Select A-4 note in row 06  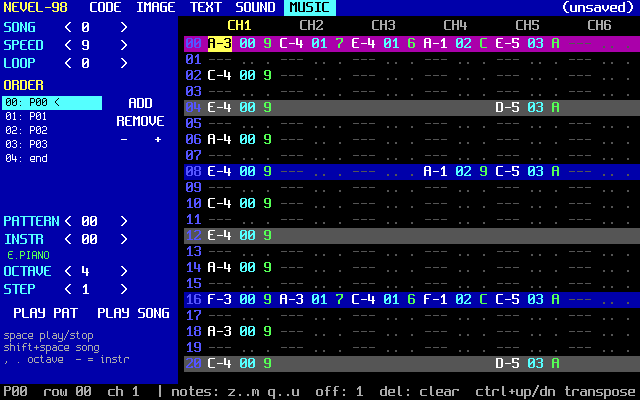(x=220, y=140)
